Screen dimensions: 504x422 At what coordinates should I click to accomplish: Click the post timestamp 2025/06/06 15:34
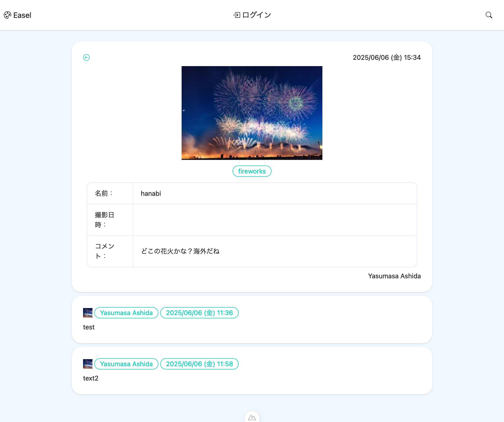click(387, 57)
